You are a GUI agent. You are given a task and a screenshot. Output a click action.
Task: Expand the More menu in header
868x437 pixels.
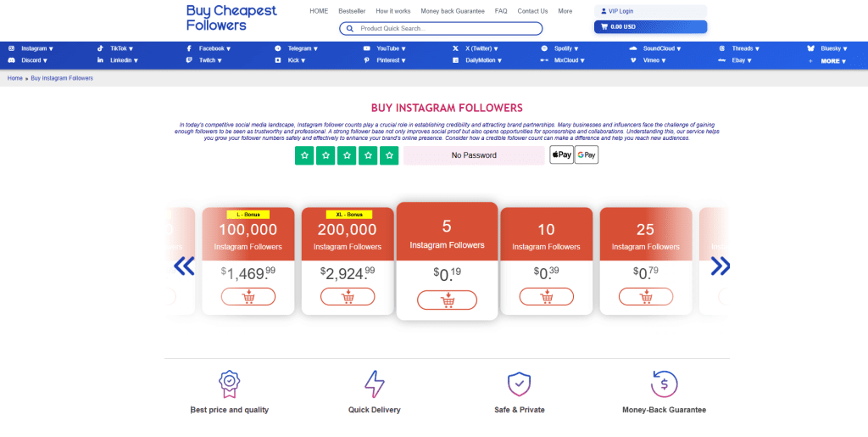(x=565, y=11)
